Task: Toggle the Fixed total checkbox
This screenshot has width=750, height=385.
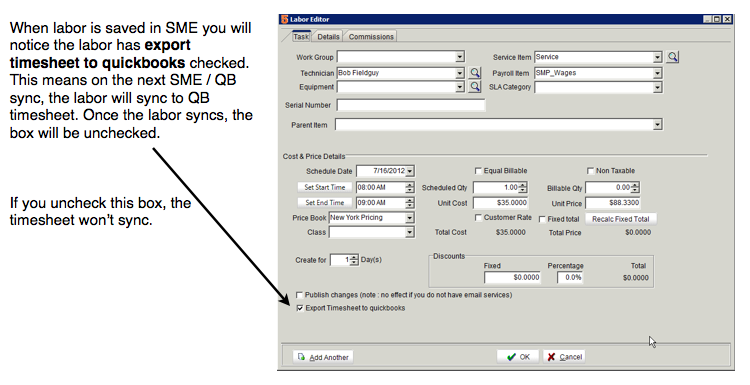Action: click(542, 219)
